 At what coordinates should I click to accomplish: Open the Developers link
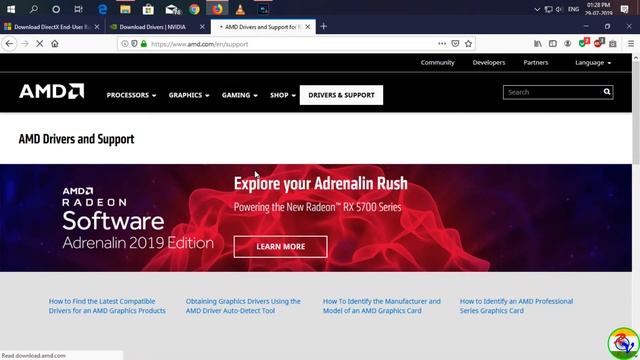pyautogui.click(x=489, y=62)
